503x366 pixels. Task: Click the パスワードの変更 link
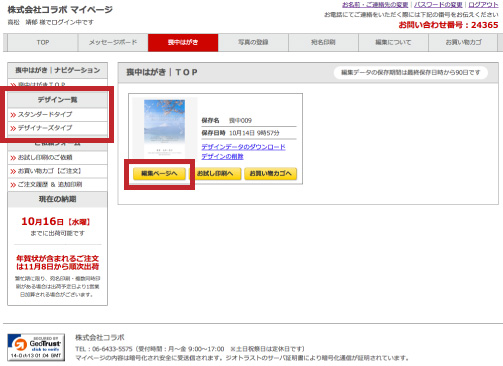point(438,5)
